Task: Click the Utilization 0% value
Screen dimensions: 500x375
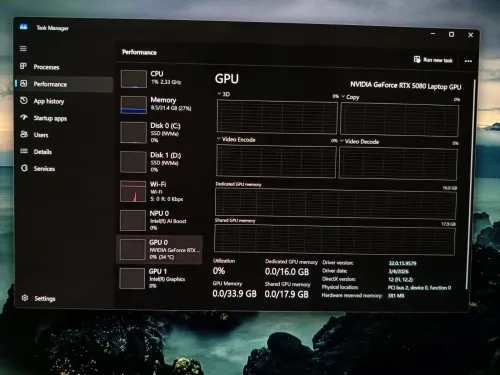Action: coord(219,271)
